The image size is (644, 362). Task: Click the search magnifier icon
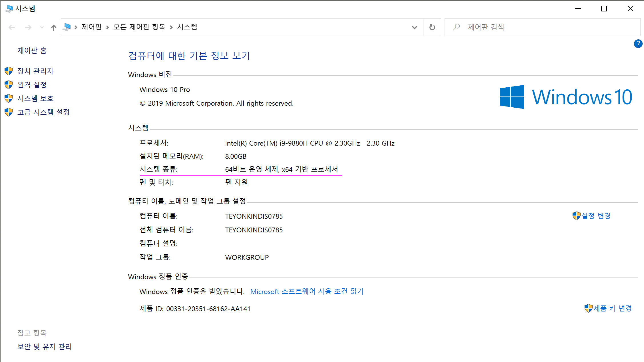tap(456, 27)
